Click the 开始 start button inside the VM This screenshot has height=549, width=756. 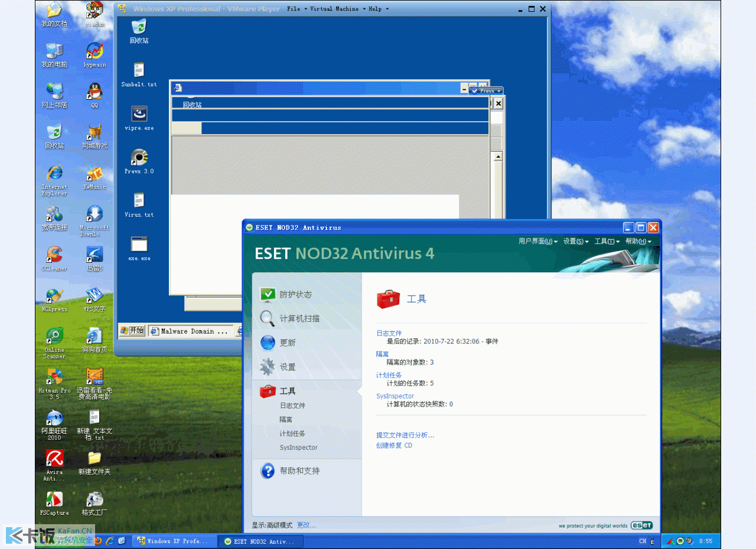click(132, 331)
